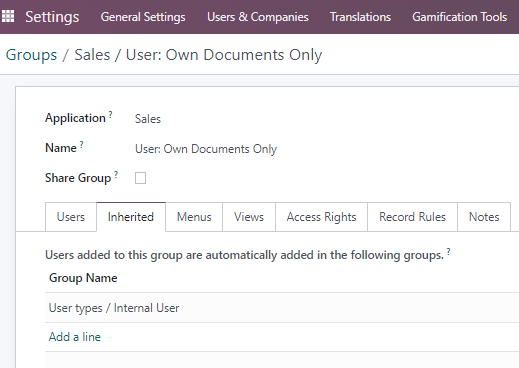519x368 pixels.
Task: View the Notes tab
Action: (x=484, y=217)
